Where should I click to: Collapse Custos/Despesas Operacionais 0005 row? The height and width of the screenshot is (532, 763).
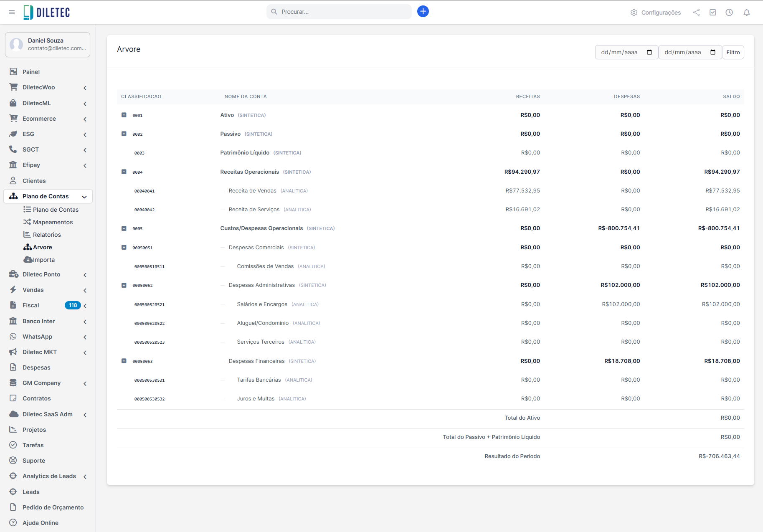pyautogui.click(x=124, y=228)
